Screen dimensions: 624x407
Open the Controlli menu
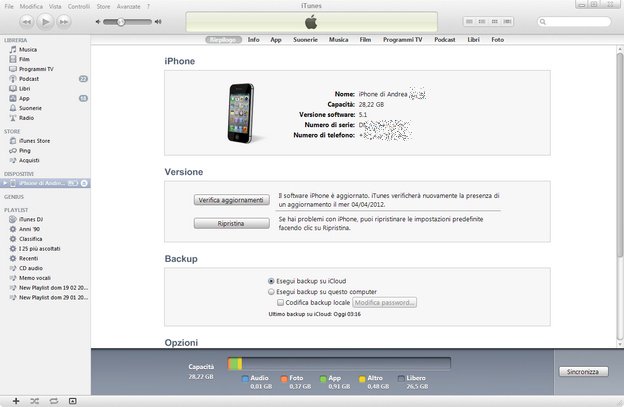tap(79, 6)
